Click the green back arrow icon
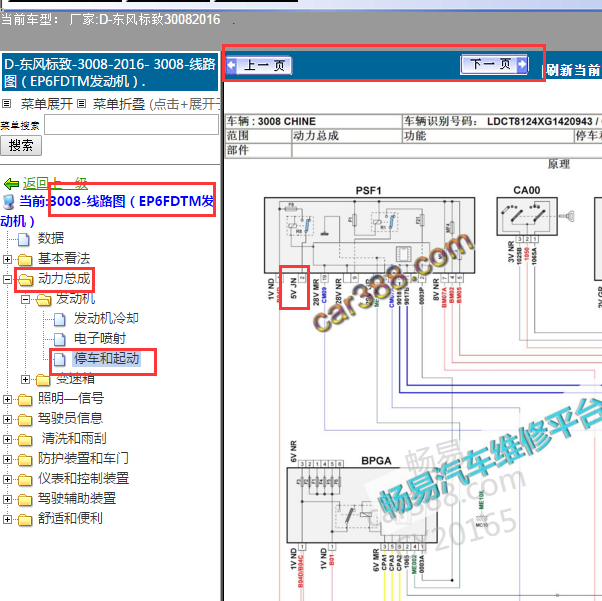The image size is (602, 601). [12, 184]
